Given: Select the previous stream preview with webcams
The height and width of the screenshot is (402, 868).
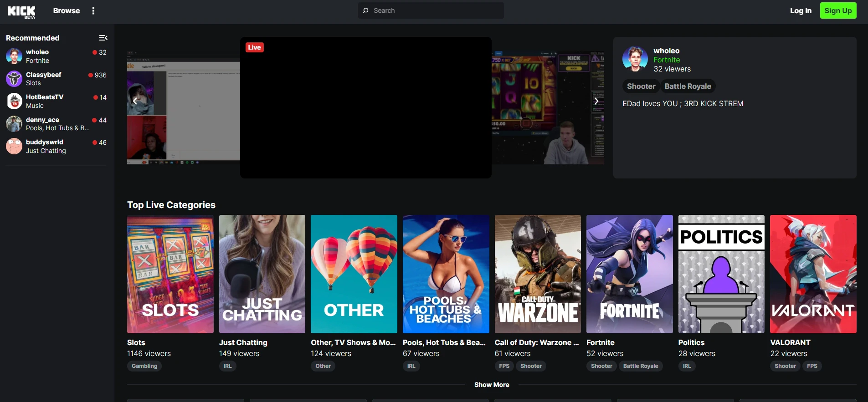Looking at the screenshot, I should 184,107.
